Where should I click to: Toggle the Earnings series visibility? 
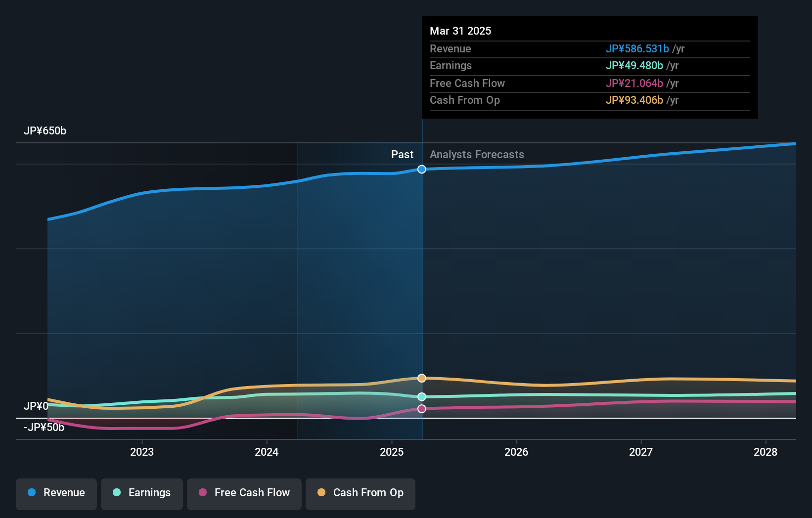pos(142,494)
